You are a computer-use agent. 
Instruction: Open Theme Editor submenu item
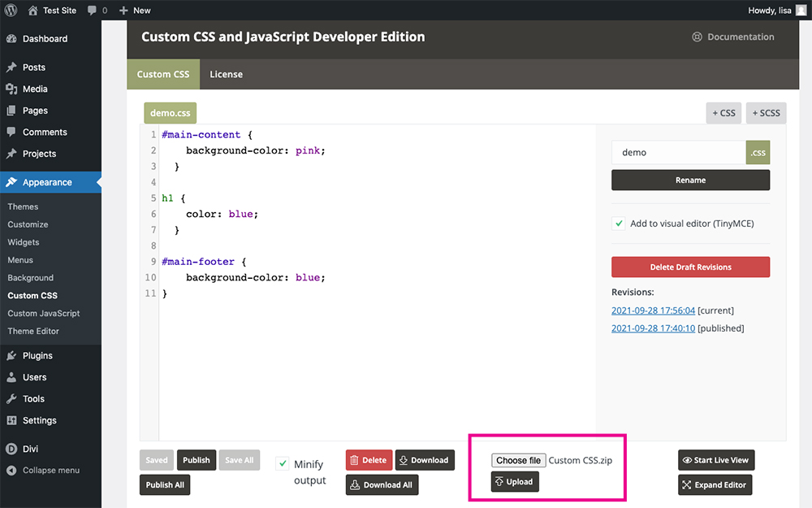(x=33, y=332)
